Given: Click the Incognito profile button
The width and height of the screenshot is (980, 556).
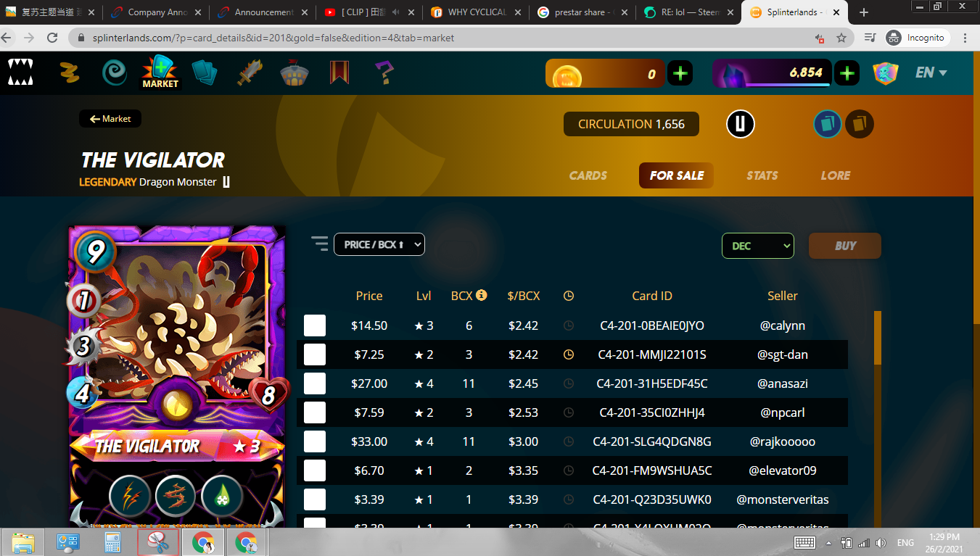Looking at the screenshot, I should (x=918, y=38).
